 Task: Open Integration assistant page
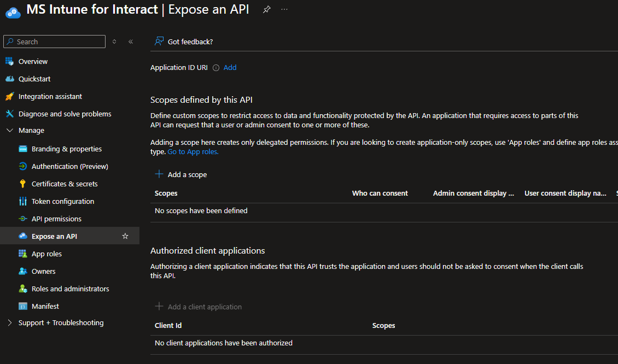coord(50,97)
